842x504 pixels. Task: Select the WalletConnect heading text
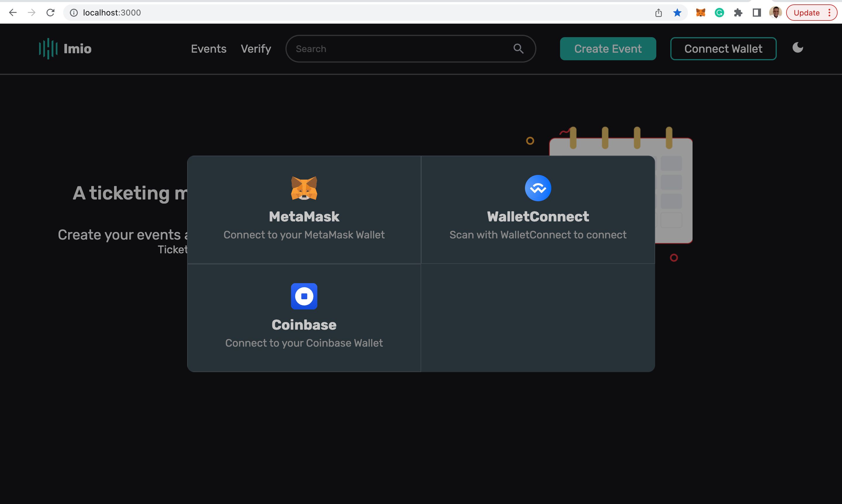click(x=538, y=216)
